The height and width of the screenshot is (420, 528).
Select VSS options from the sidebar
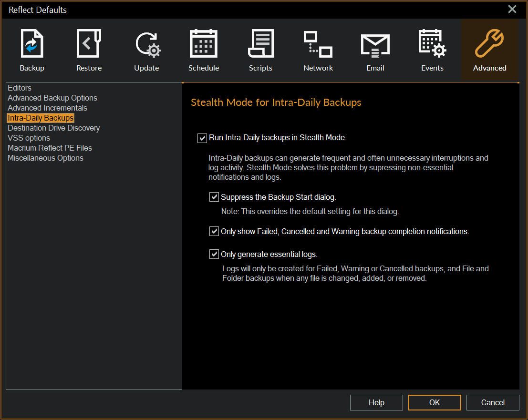tap(29, 138)
